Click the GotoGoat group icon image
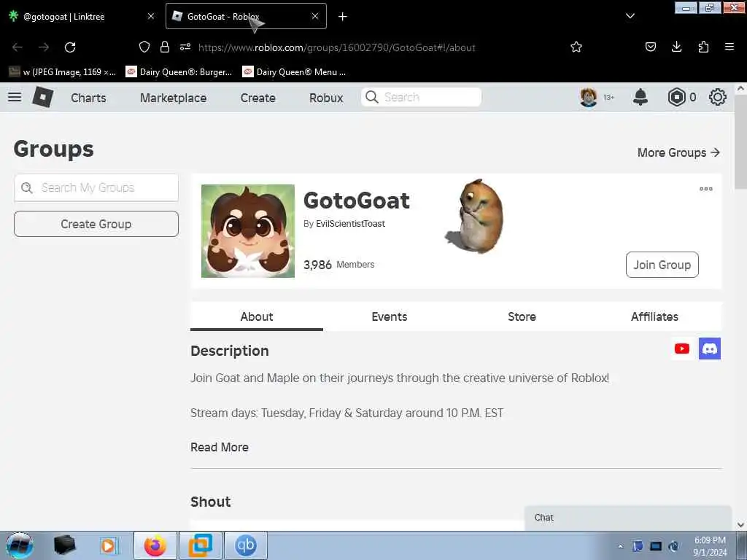Image resolution: width=747 pixels, height=560 pixels. pos(248,231)
